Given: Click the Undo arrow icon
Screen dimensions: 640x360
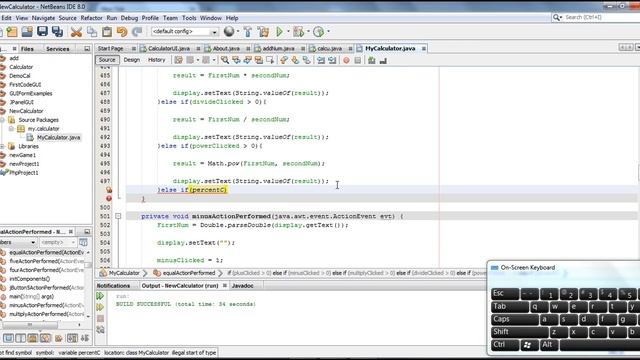Looking at the screenshot, I should coord(122,31).
